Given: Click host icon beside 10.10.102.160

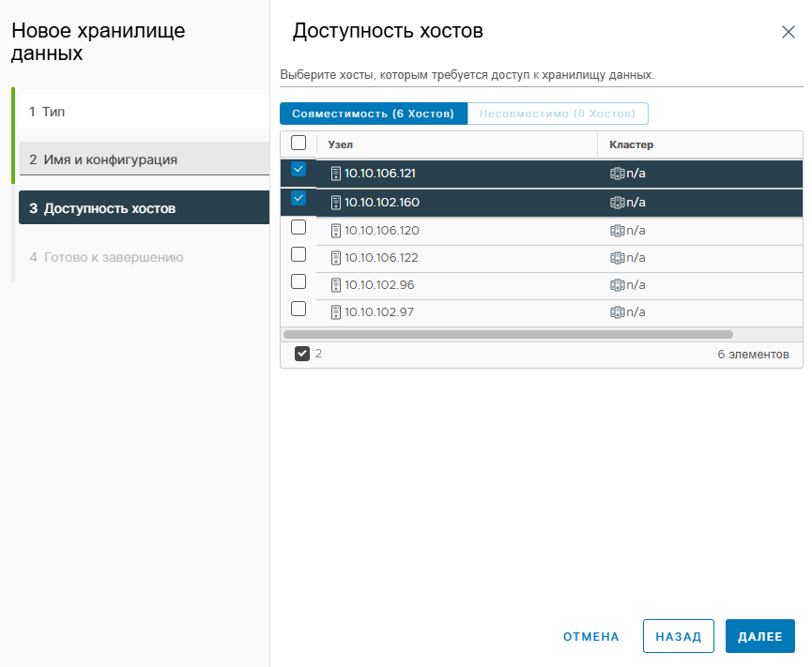Looking at the screenshot, I should click(336, 203).
